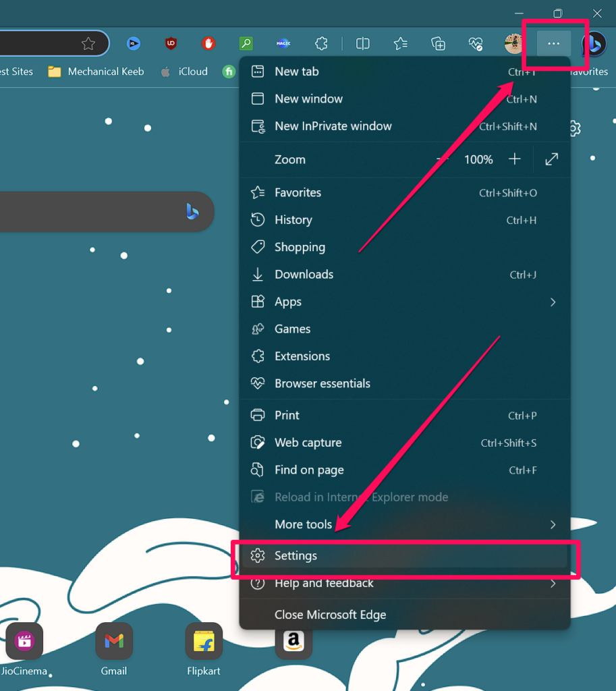This screenshot has width=616, height=691.
Task: Enter full screen via zoom arrow icon
Action: pos(552,159)
